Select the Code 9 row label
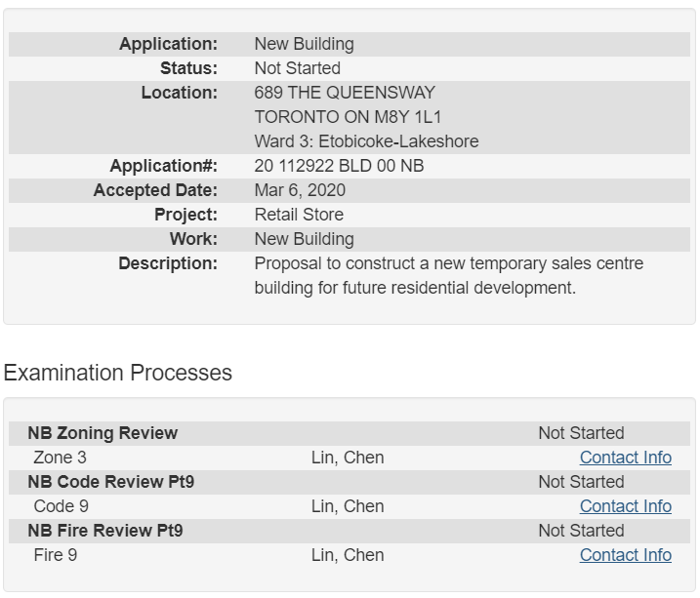 coord(61,506)
